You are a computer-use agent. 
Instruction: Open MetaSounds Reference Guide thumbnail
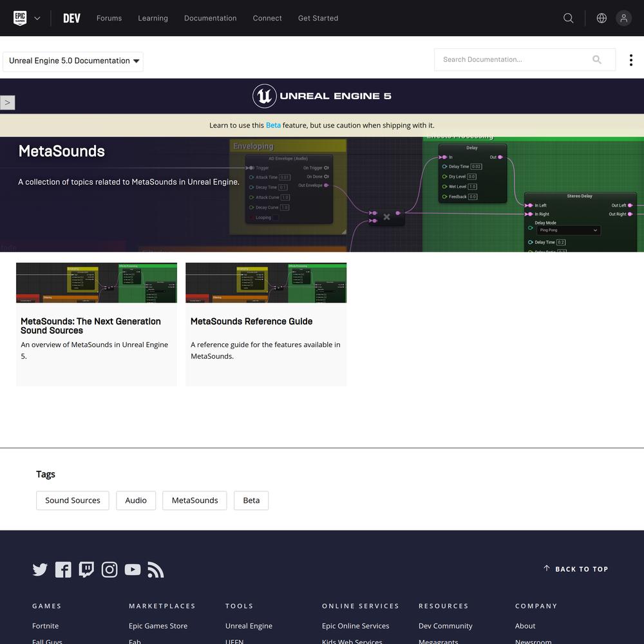(x=266, y=283)
